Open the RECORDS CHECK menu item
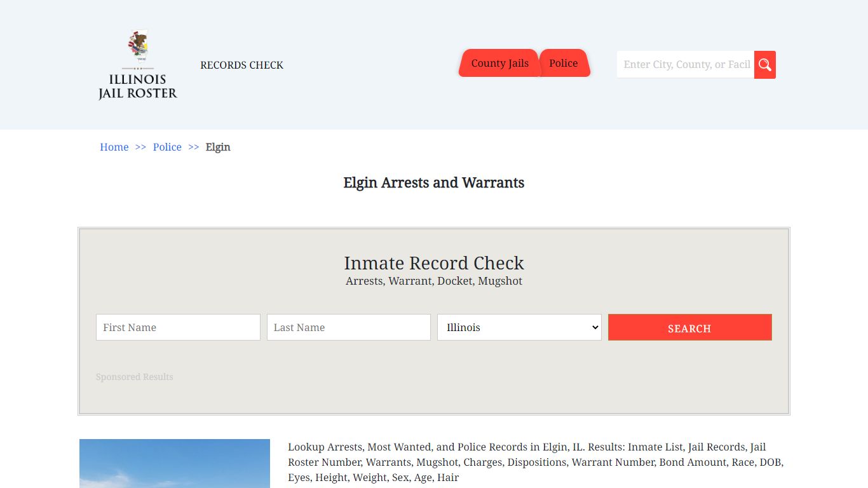The height and width of the screenshot is (488, 868). pos(241,65)
